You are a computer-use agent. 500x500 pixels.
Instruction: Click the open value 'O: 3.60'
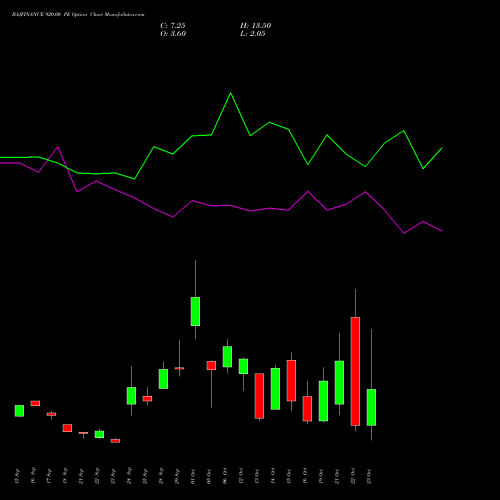(173, 34)
